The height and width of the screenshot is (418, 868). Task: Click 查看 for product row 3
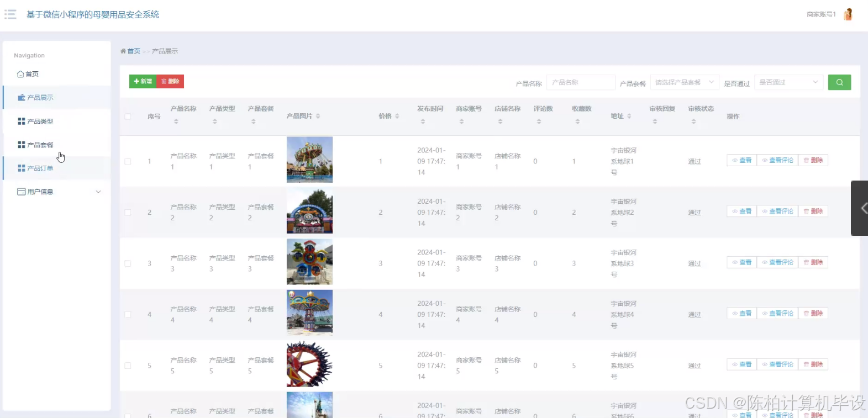(741, 262)
